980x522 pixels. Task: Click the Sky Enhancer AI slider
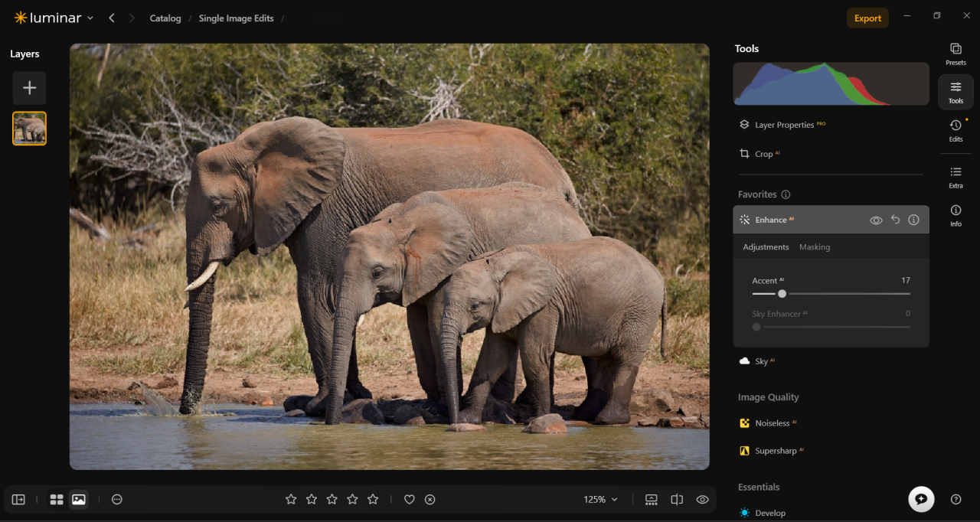click(x=831, y=327)
